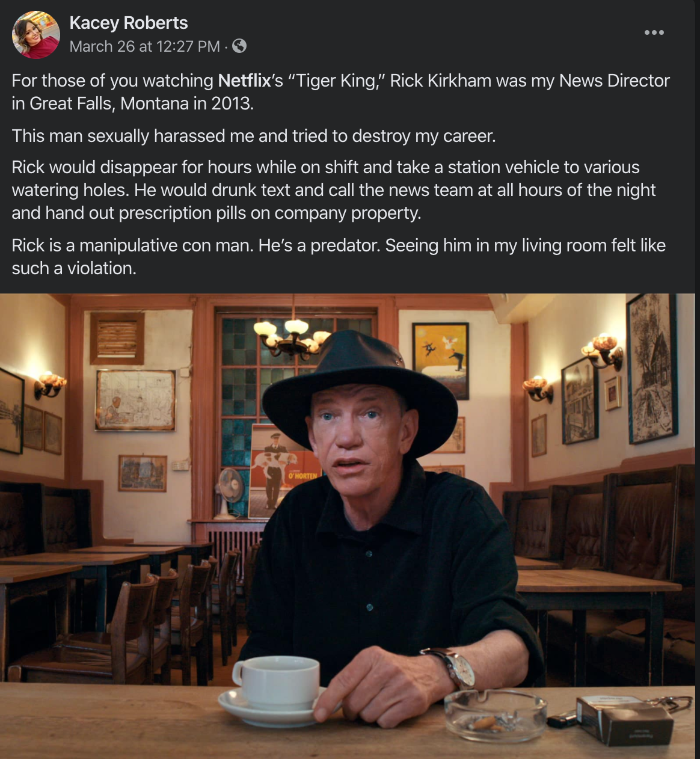Click the 'Rick would disappear for hours' paragraph
This screenshot has width=700, height=759.
(x=334, y=190)
